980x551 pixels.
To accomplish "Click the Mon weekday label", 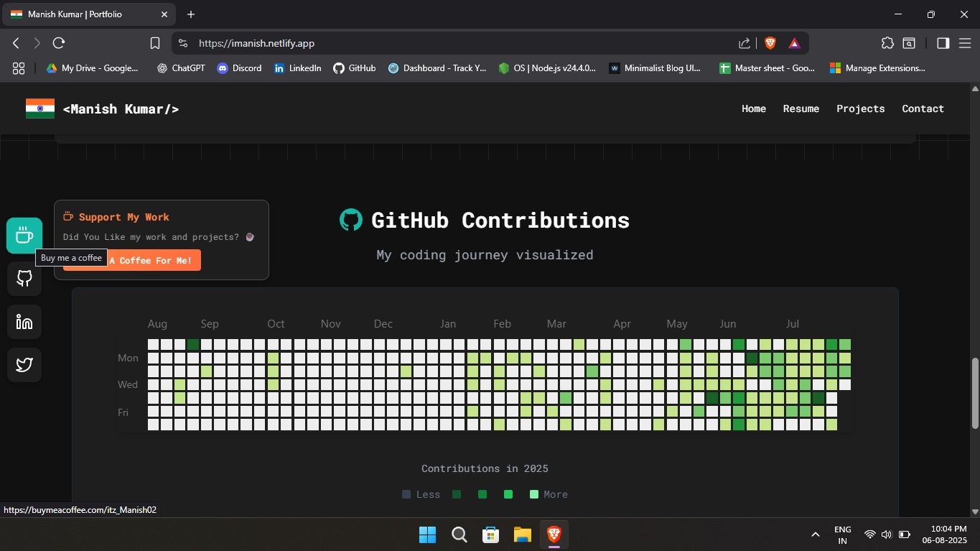I will click(128, 358).
